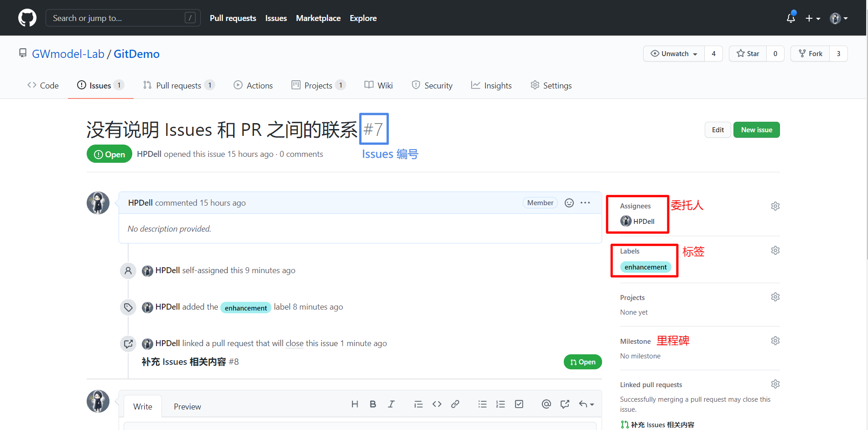Image resolution: width=868 pixels, height=430 pixels.
Task: Add a numbered list in comment
Action: 500,404
